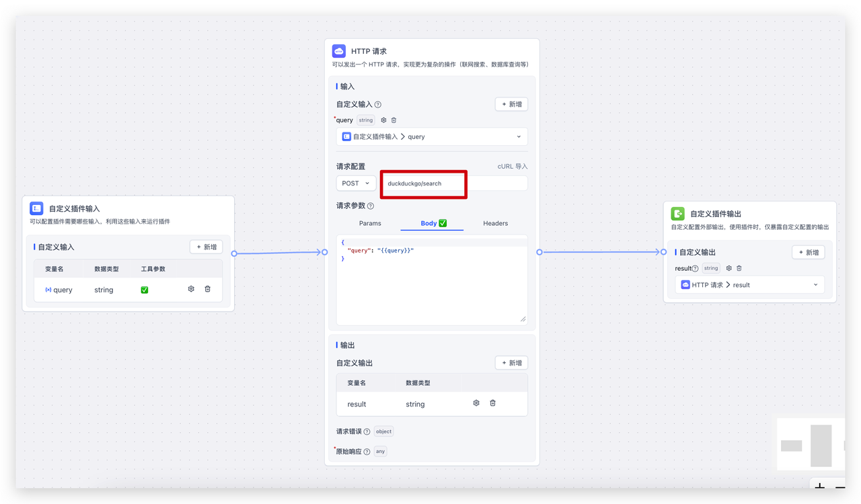Open the POST method dropdown

click(356, 183)
